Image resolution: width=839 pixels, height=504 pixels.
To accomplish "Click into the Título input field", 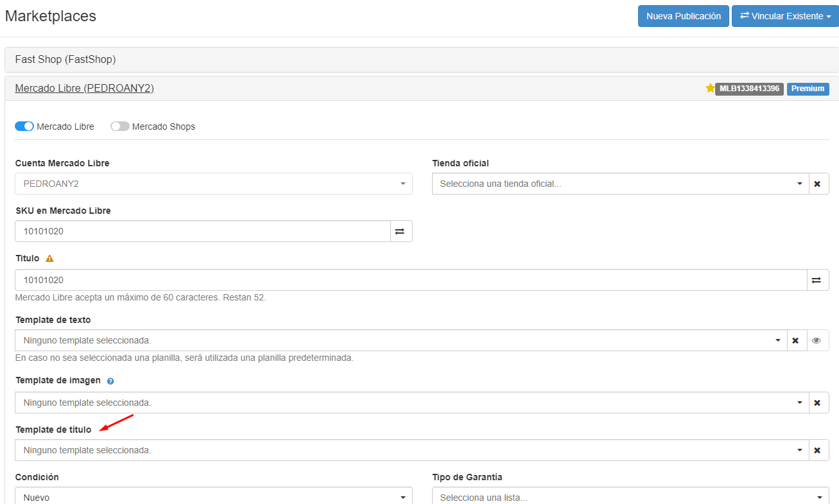I will pos(411,280).
